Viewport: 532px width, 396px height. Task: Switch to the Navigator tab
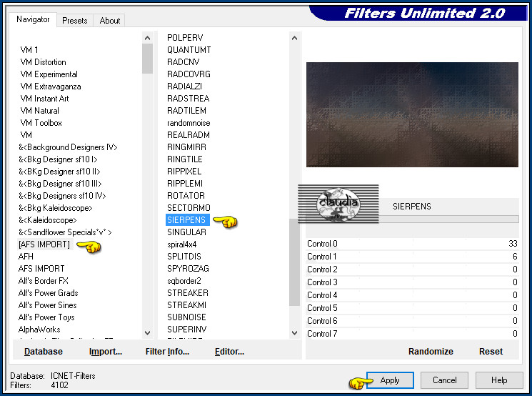pos(33,19)
